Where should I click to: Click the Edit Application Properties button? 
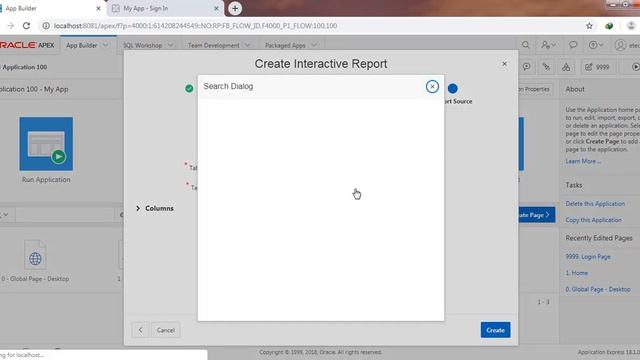536,89
